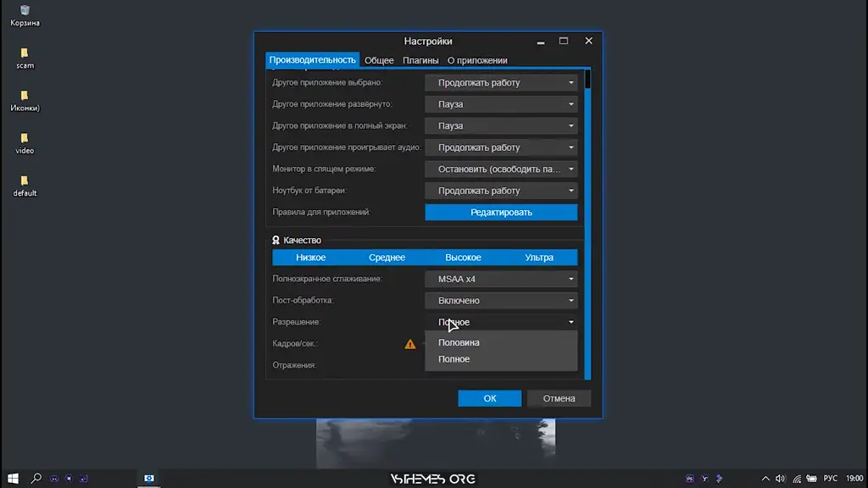868x488 pixels.
Task: Open the О приложении tab
Action: pos(477,60)
